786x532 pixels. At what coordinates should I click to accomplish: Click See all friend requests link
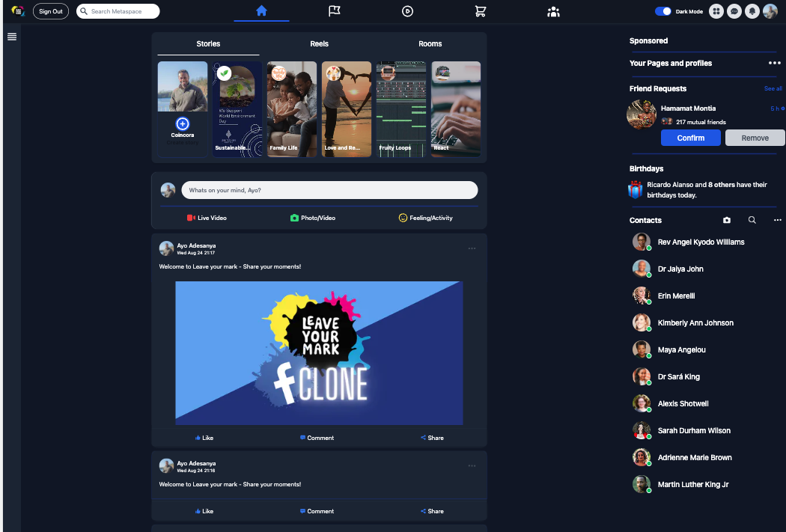coord(773,88)
